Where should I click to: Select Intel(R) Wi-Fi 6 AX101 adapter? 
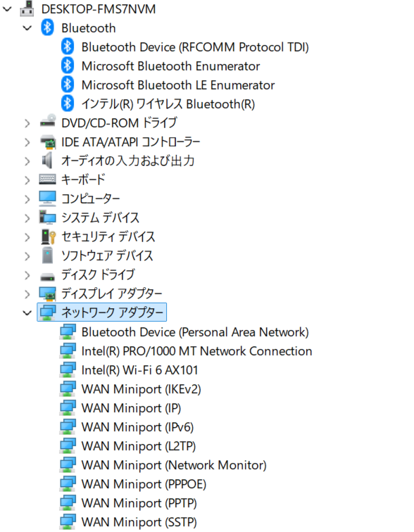[140, 370]
